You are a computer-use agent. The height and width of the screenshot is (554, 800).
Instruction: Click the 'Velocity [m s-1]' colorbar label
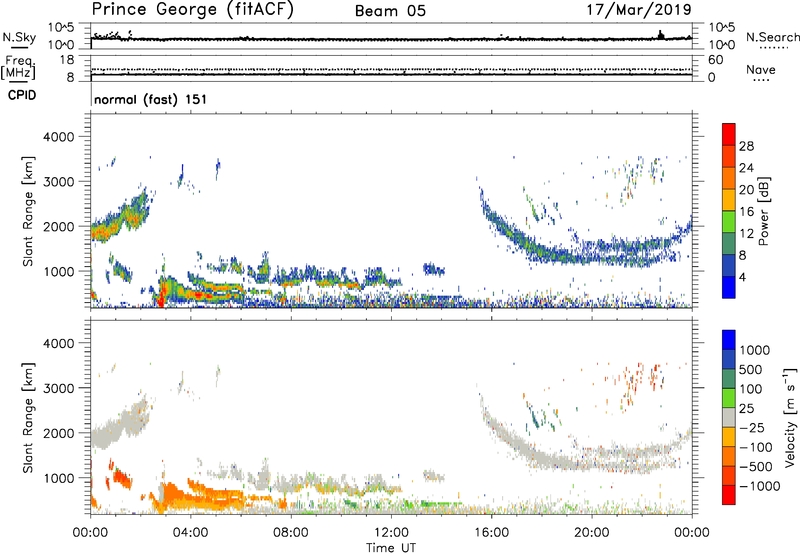[790, 417]
